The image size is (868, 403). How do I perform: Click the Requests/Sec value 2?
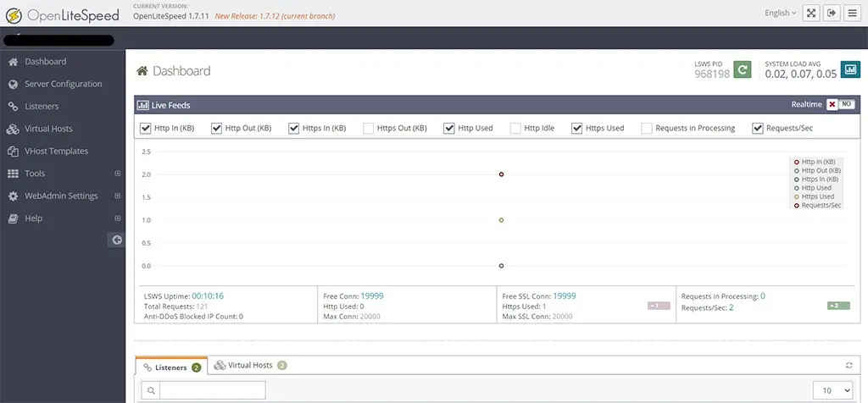(x=732, y=307)
